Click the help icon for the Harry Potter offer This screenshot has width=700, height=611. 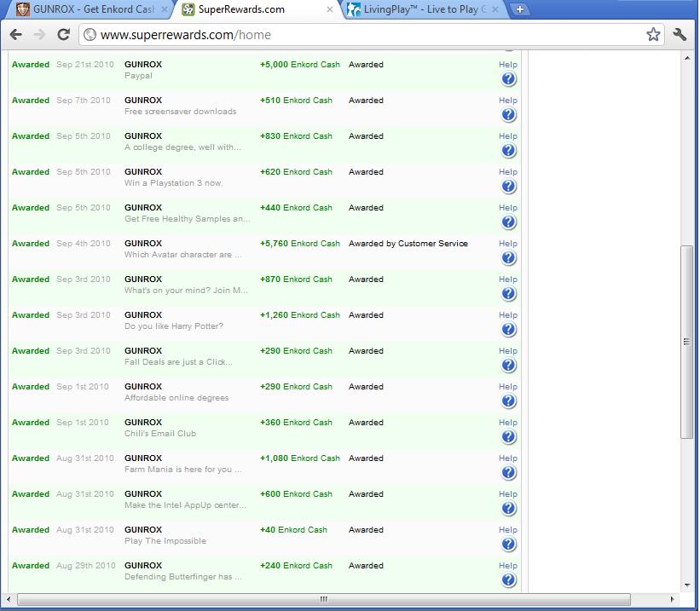[508, 330]
